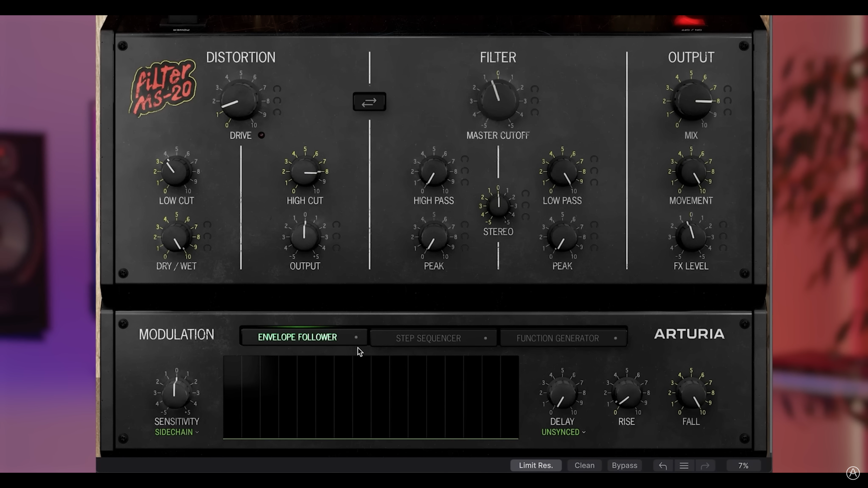
Task: Toggle the Bypass button
Action: tap(624, 465)
